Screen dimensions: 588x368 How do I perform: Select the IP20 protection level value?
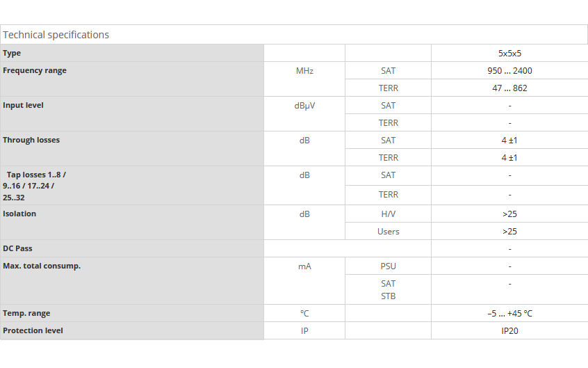click(x=509, y=331)
